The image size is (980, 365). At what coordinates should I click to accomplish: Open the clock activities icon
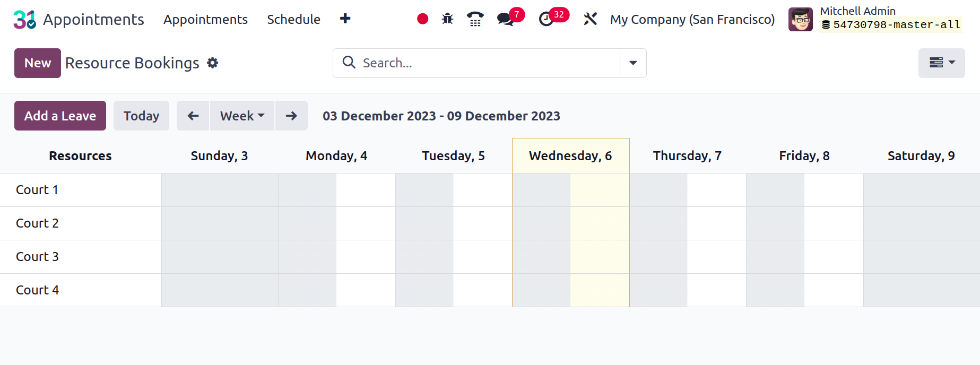(x=546, y=20)
